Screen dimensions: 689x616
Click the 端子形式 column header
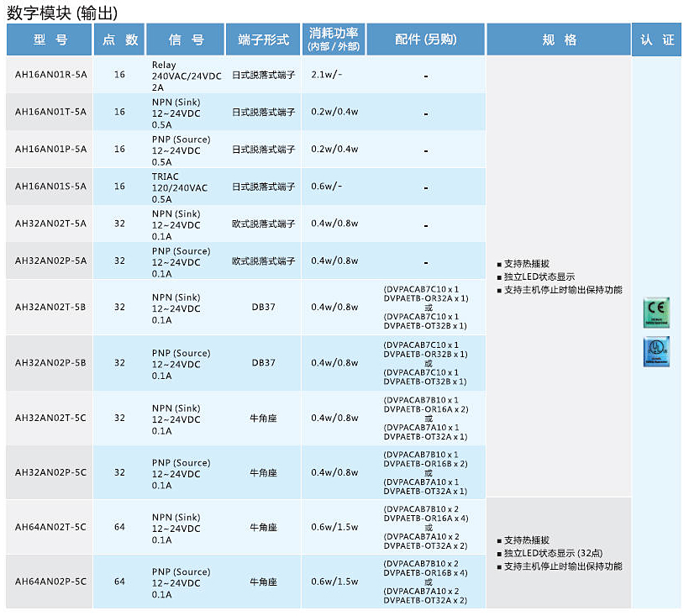pyautogui.click(x=263, y=39)
